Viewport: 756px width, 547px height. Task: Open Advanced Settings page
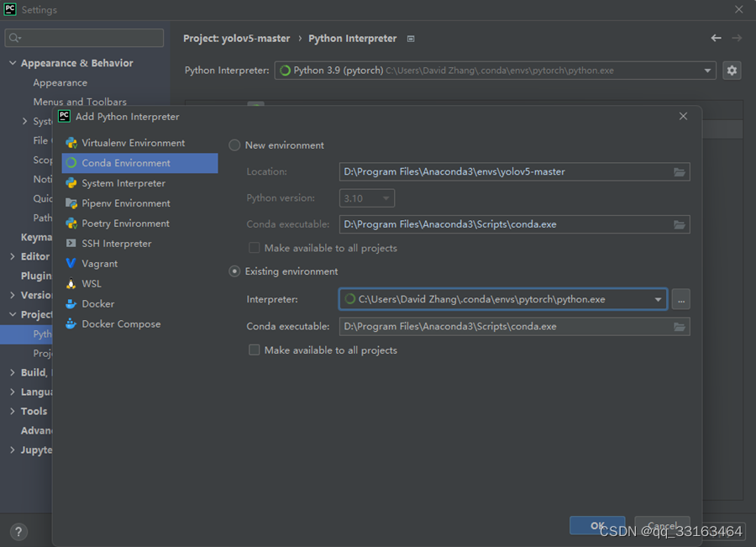pyautogui.click(x=36, y=430)
